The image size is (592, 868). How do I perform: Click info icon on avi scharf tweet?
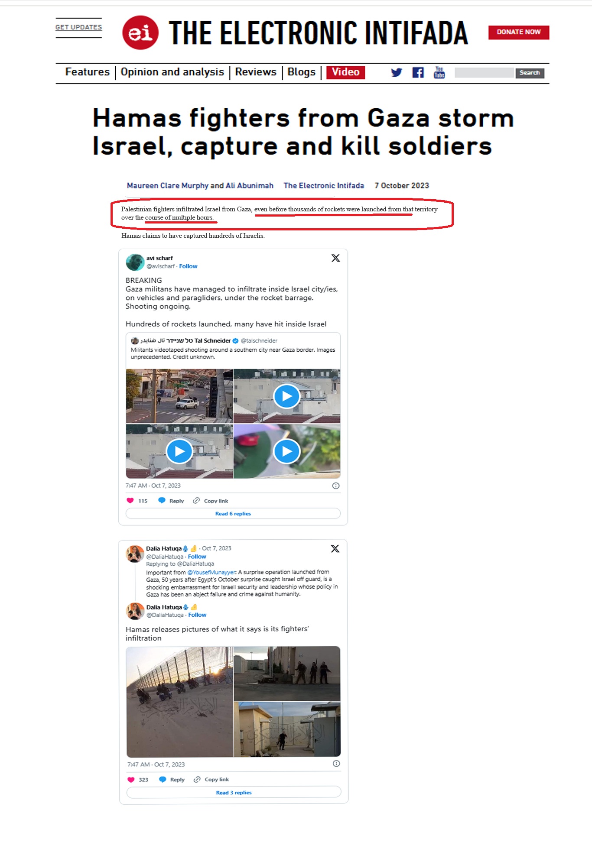pos(336,486)
